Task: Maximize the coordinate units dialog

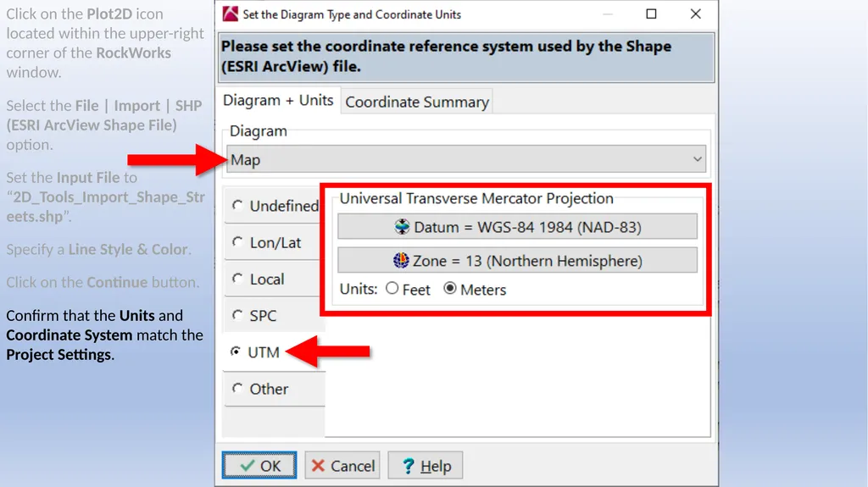Action: 652,14
